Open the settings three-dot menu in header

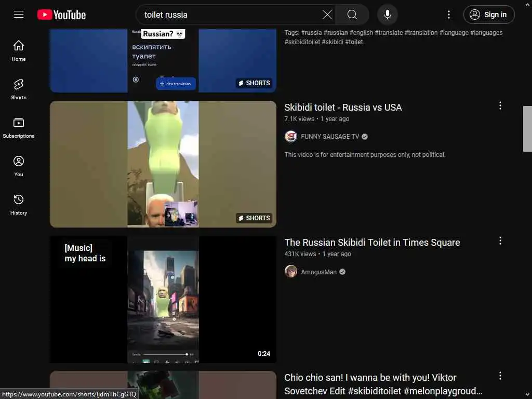point(448,15)
